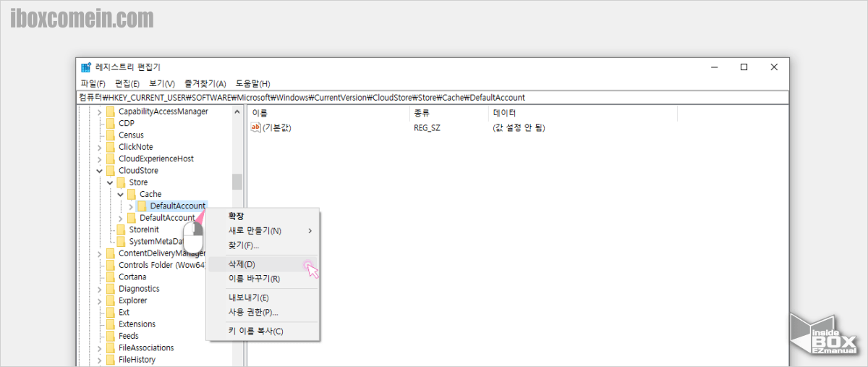Click the CloudStore folder icon
868x367 pixels.
pyautogui.click(x=111, y=171)
